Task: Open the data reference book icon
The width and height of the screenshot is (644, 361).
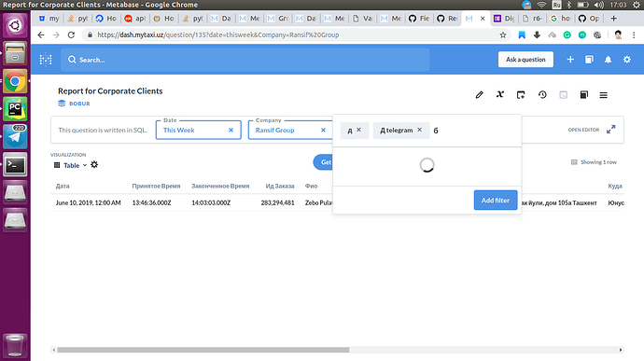Action: [x=583, y=95]
